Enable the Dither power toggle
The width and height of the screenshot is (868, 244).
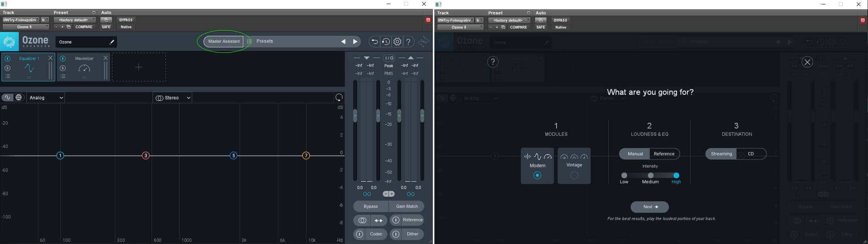[396, 234]
